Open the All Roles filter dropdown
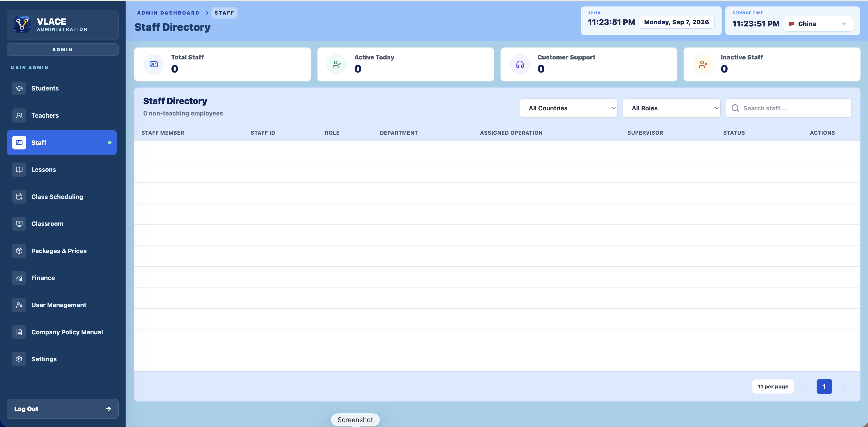 (672, 108)
